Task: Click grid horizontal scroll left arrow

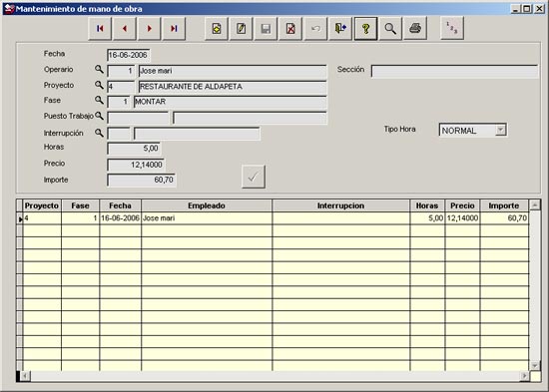Action: click(25, 376)
